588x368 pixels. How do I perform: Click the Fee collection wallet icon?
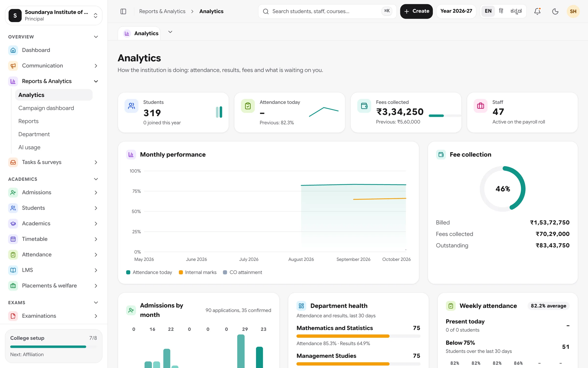coord(441,155)
